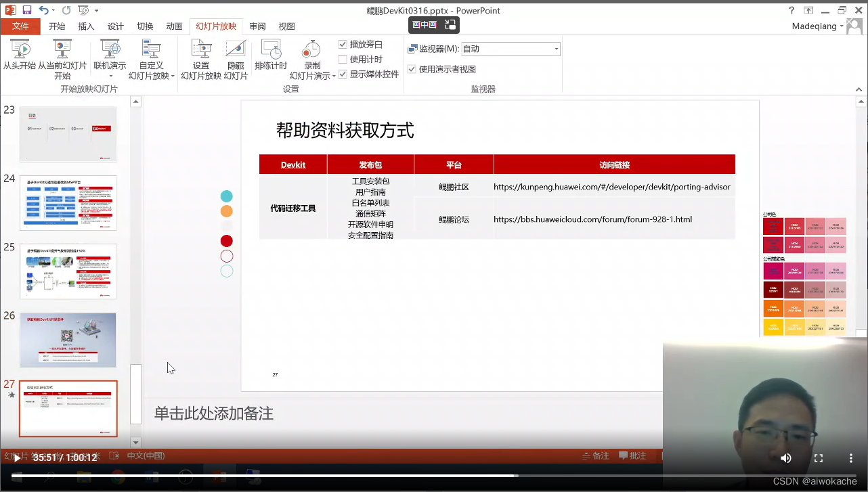Expand 联机演示 dropdown arrow

[110, 76]
